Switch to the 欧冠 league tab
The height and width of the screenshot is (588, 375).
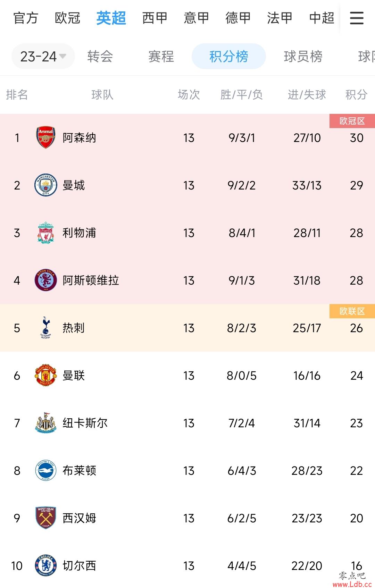pyautogui.click(x=68, y=18)
